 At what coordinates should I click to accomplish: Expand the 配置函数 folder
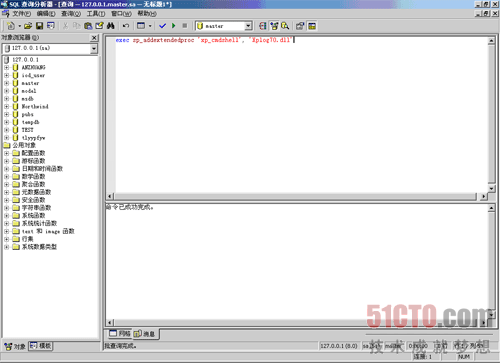(6, 153)
